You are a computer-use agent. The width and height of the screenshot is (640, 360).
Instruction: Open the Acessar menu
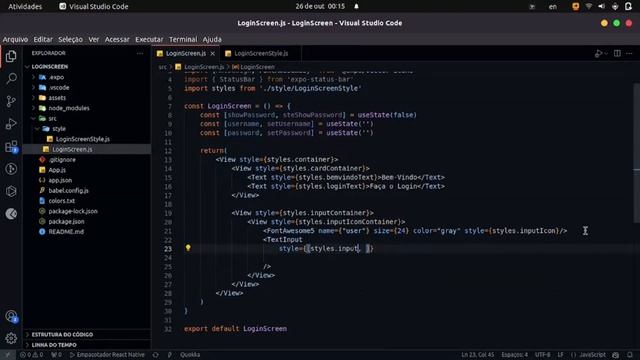point(117,40)
